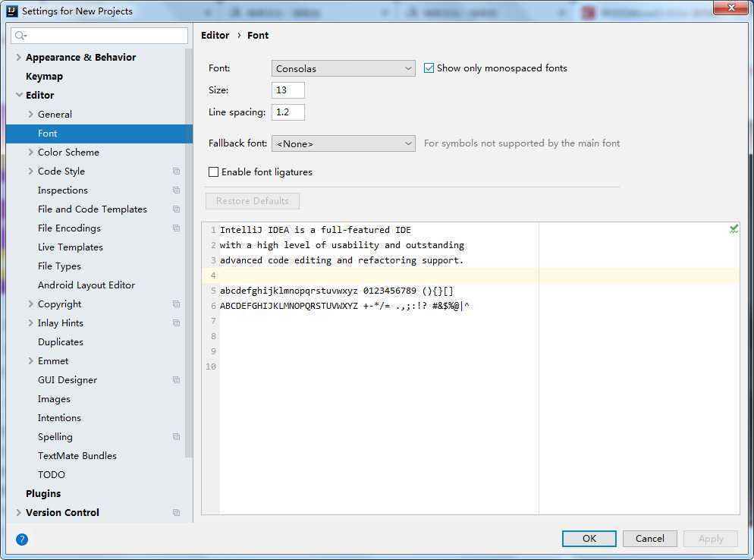The height and width of the screenshot is (560, 754).
Task: Open Live Templates settings
Action: [71, 247]
